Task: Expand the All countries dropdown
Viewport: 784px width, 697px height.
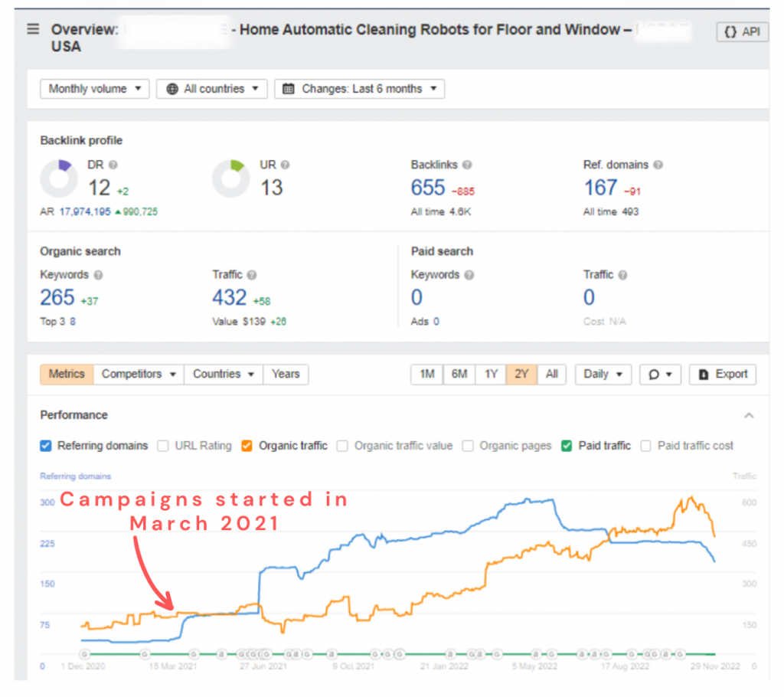Action: click(212, 89)
